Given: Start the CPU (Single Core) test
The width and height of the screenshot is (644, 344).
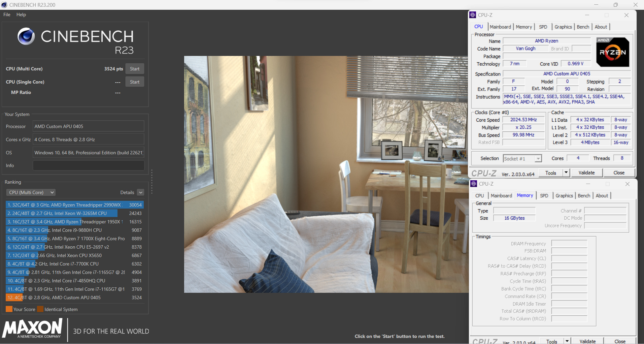Looking at the screenshot, I should coord(135,82).
